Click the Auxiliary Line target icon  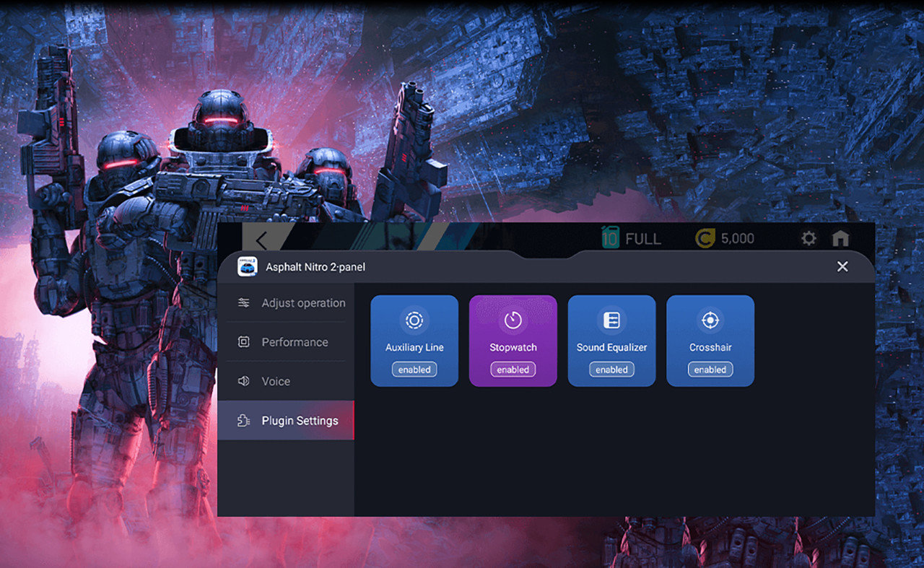tap(414, 320)
